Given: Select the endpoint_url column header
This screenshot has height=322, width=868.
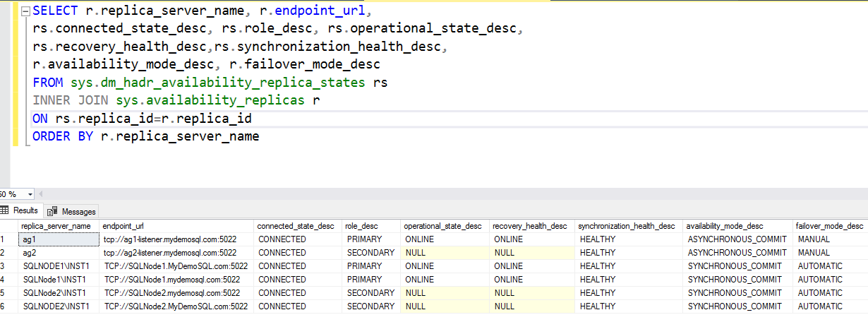Looking at the screenshot, I should [x=123, y=226].
